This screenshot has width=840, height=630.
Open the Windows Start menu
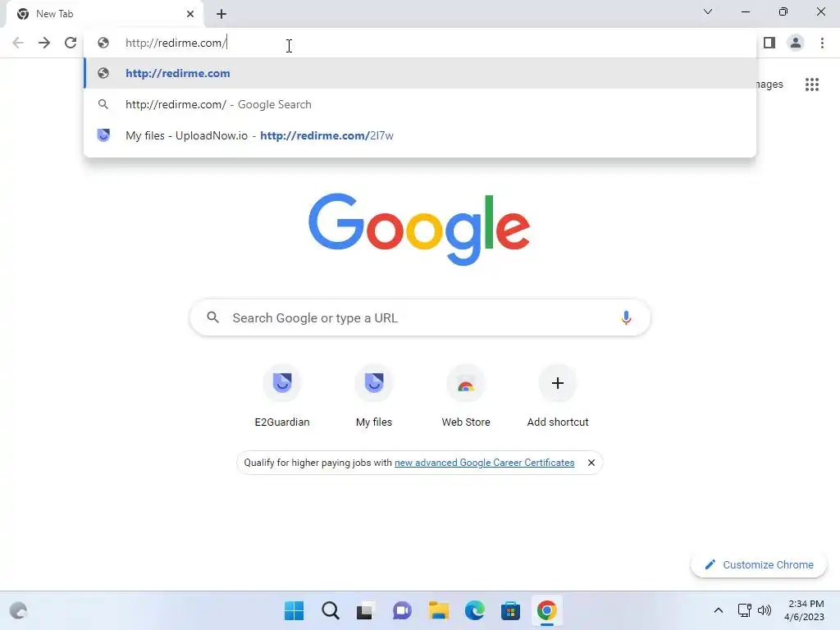click(x=294, y=610)
